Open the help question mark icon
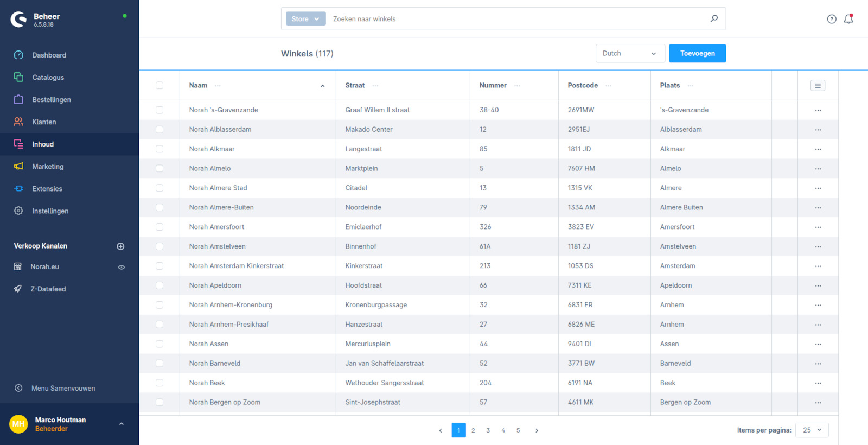868x445 pixels. (831, 19)
